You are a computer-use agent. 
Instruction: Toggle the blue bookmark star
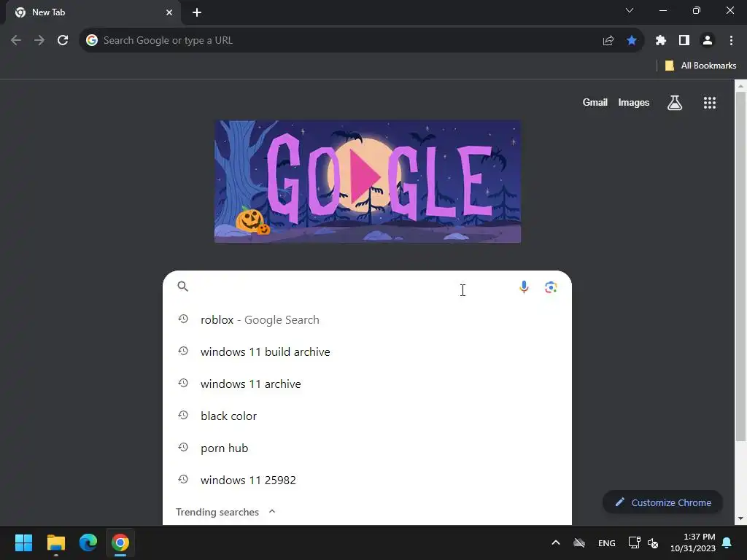(632, 41)
